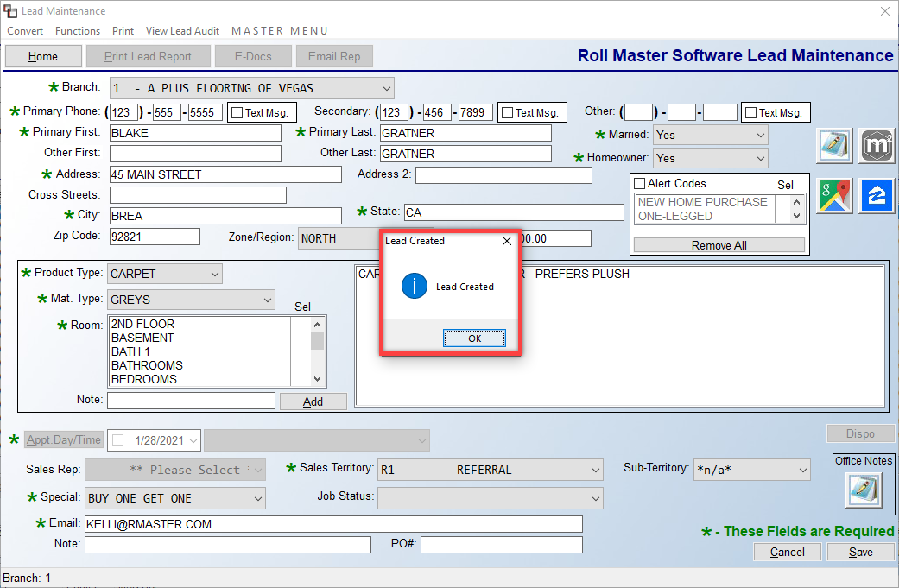The width and height of the screenshot is (899, 588).
Task: Click the Email Rep button
Action: pyautogui.click(x=334, y=56)
